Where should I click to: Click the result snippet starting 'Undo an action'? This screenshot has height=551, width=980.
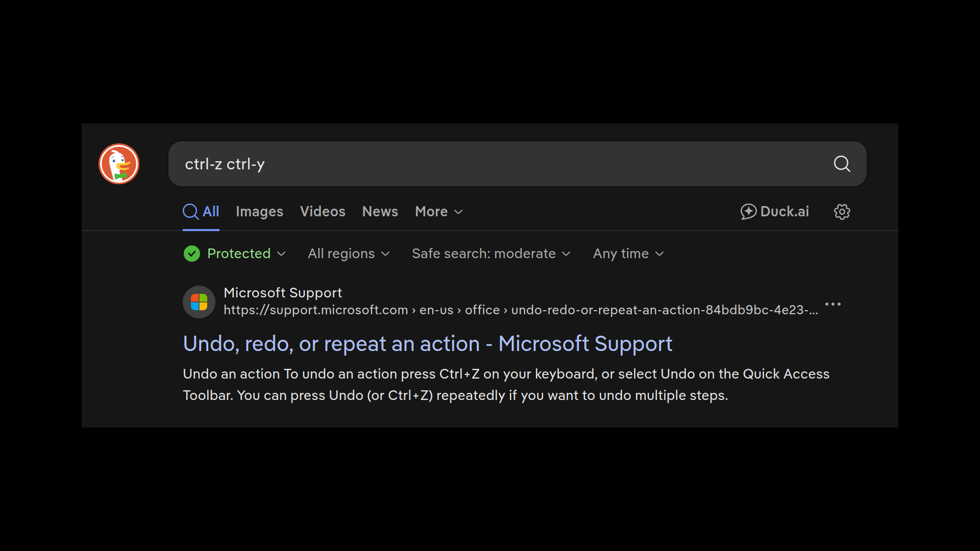coord(506,385)
